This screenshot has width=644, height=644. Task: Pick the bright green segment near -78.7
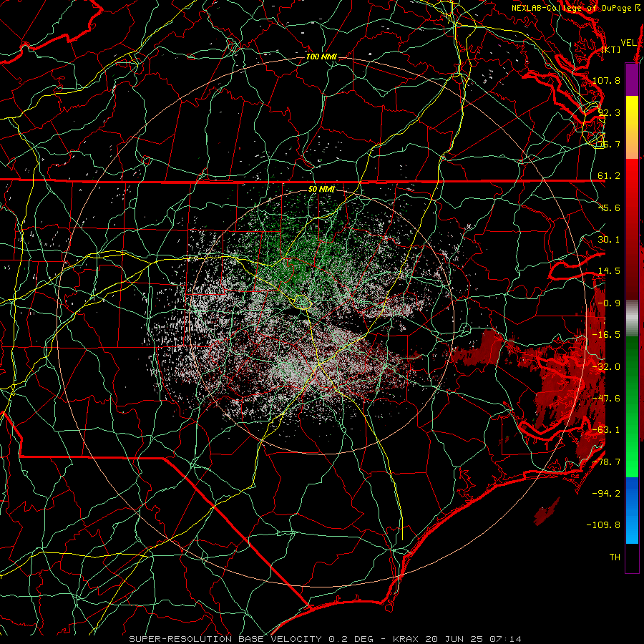tap(632, 460)
